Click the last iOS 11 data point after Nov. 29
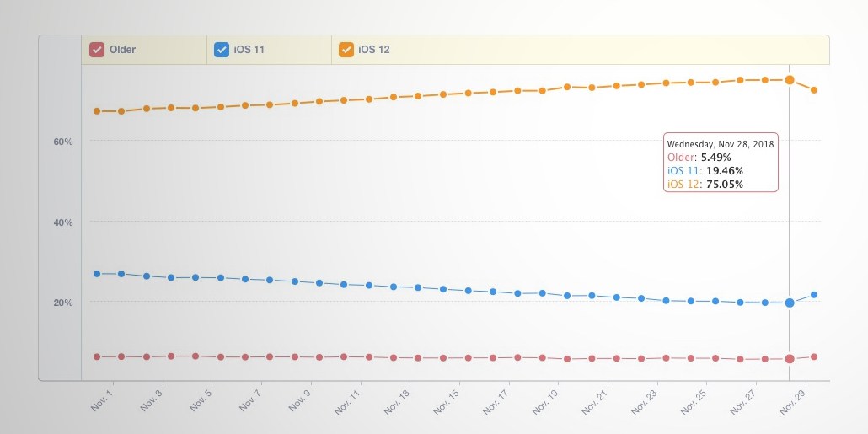The image size is (868, 434). (x=814, y=294)
